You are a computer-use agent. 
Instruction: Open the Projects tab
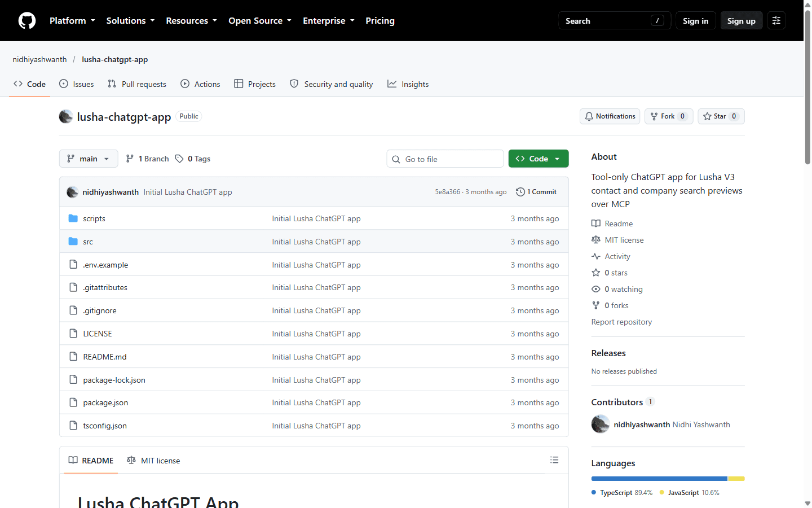[x=255, y=84]
